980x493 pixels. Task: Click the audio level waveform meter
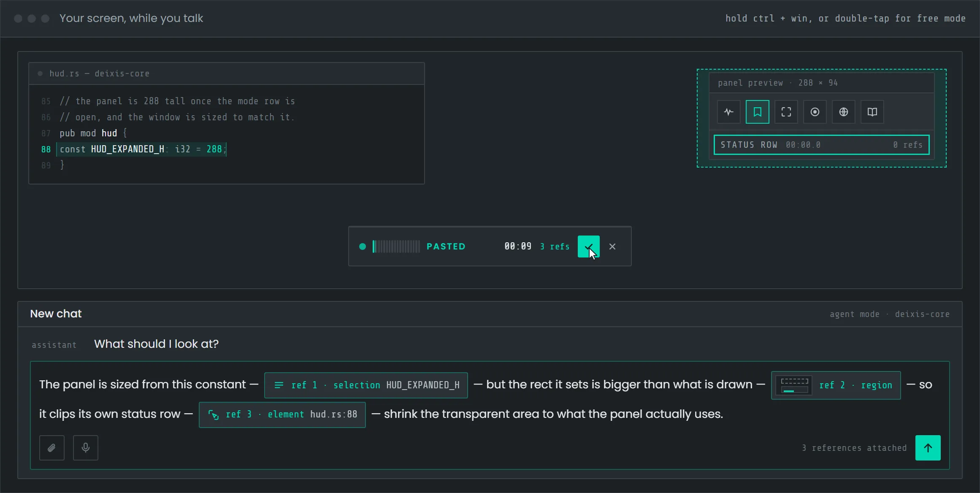pos(396,246)
